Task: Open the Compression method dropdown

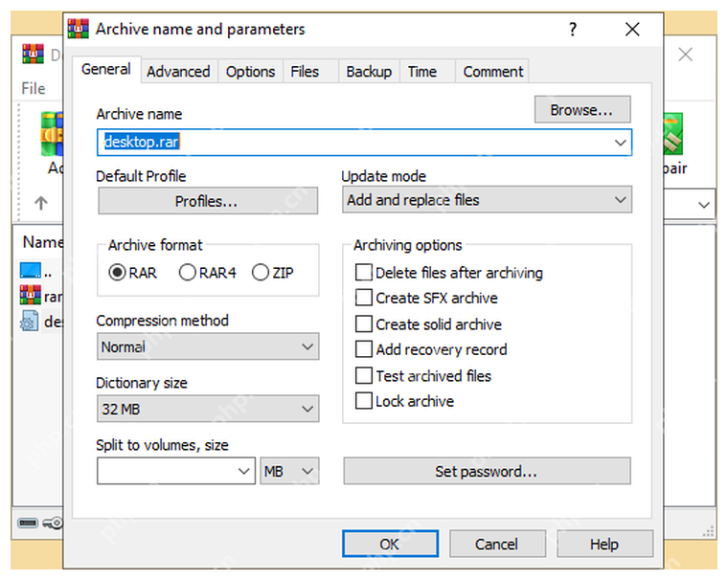Action: point(208,346)
